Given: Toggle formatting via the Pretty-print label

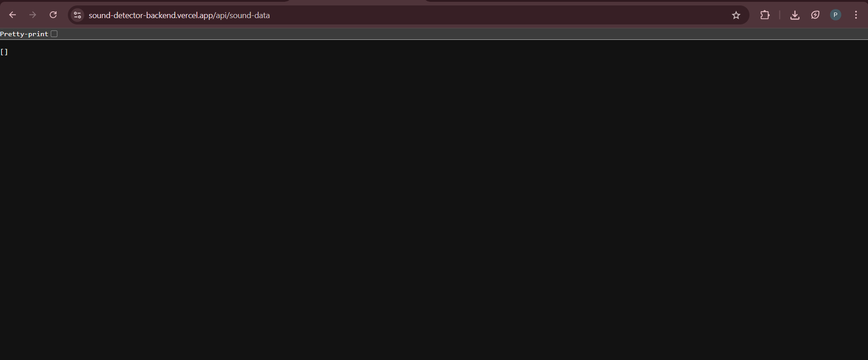Looking at the screenshot, I should pyautogui.click(x=24, y=34).
